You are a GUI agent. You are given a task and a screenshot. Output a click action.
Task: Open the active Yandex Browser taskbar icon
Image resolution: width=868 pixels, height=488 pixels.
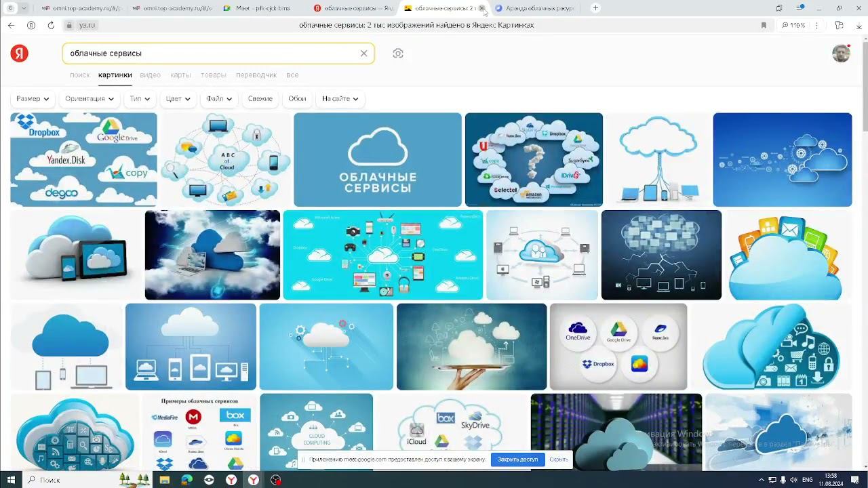[x=253, y=480]
